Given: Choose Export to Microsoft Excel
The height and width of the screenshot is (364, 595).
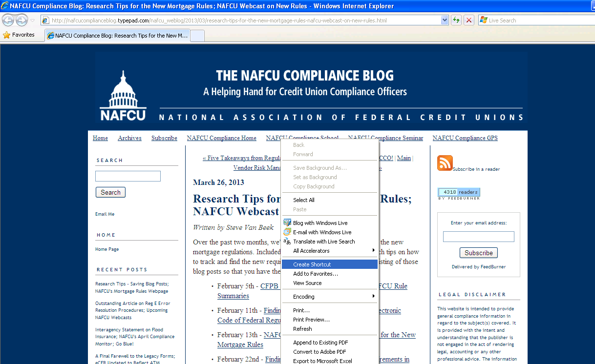Looking at the screenshot, I should (x=330, y=361).
